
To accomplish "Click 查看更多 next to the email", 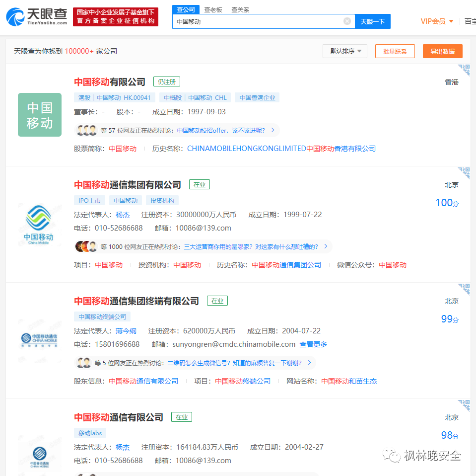I will (x=313, y=344).
